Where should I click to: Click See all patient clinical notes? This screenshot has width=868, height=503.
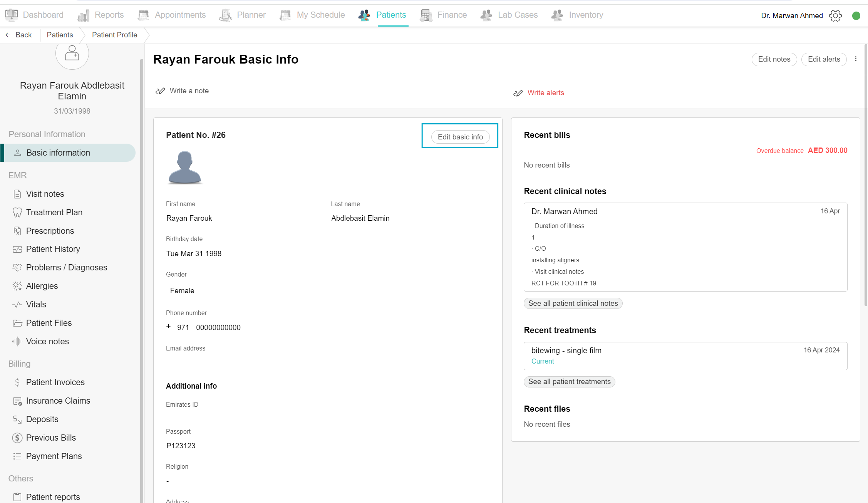(573, 303)
